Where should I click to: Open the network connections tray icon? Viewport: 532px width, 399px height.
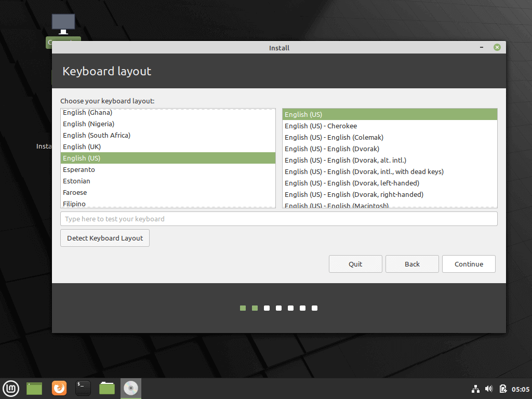(475, 389)
